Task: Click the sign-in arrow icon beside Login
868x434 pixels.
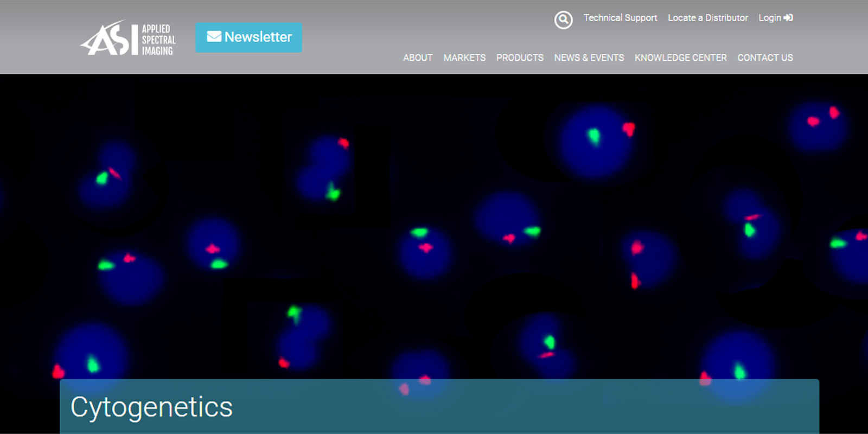Action: point(788,18)
